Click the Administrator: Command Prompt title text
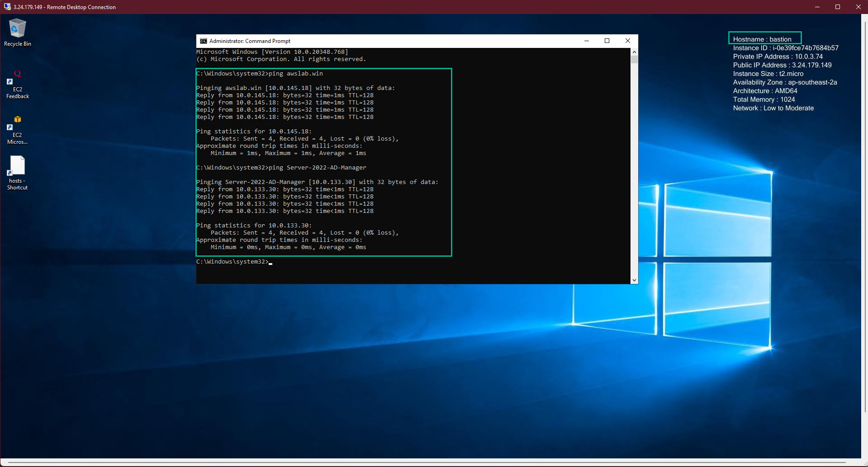This screenshot has width=868, height=467. pos(250,41)
